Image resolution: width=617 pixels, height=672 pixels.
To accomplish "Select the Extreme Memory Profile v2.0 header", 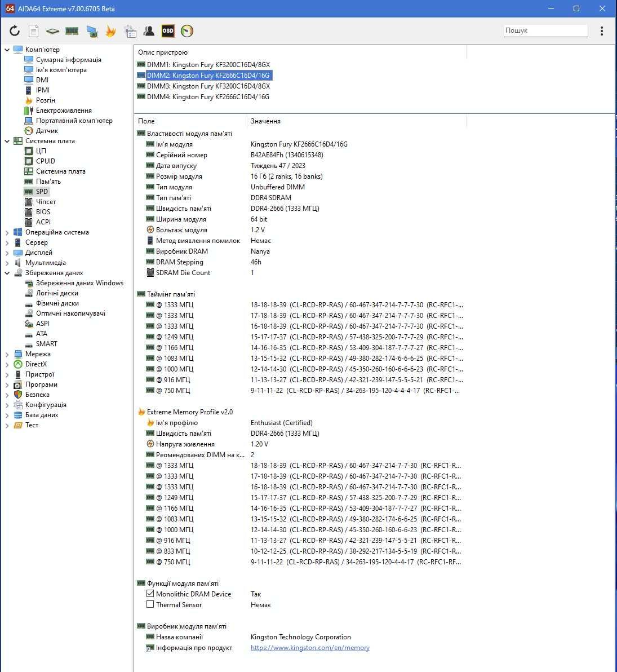I will coord(190,412).
